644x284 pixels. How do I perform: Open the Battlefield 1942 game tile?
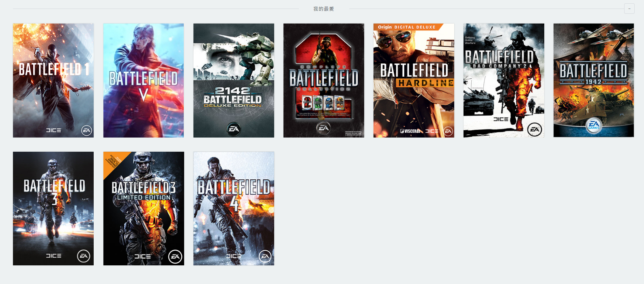click(x=594, y=80)
